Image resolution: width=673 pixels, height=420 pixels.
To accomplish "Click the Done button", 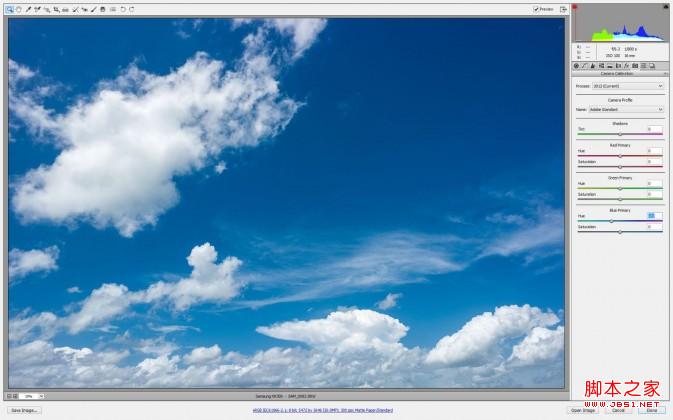I will click(652, 411).
